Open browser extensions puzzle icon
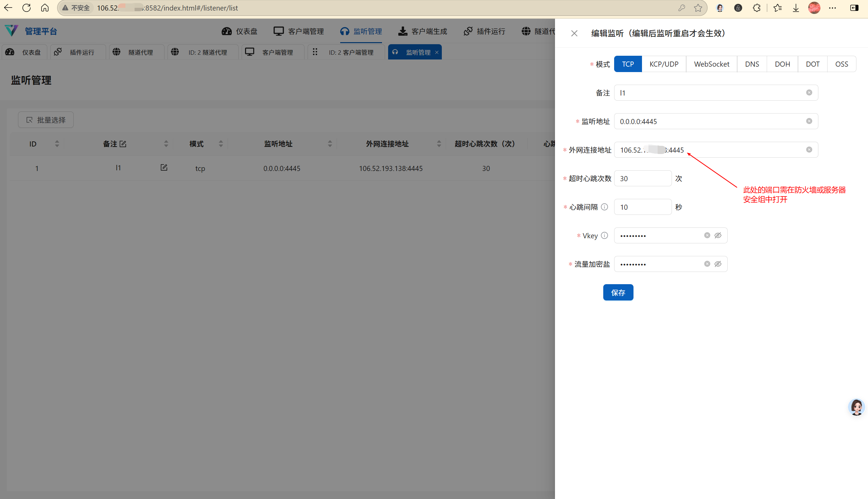The height and width of the screenshot is (499, 868). click(757, 8)
